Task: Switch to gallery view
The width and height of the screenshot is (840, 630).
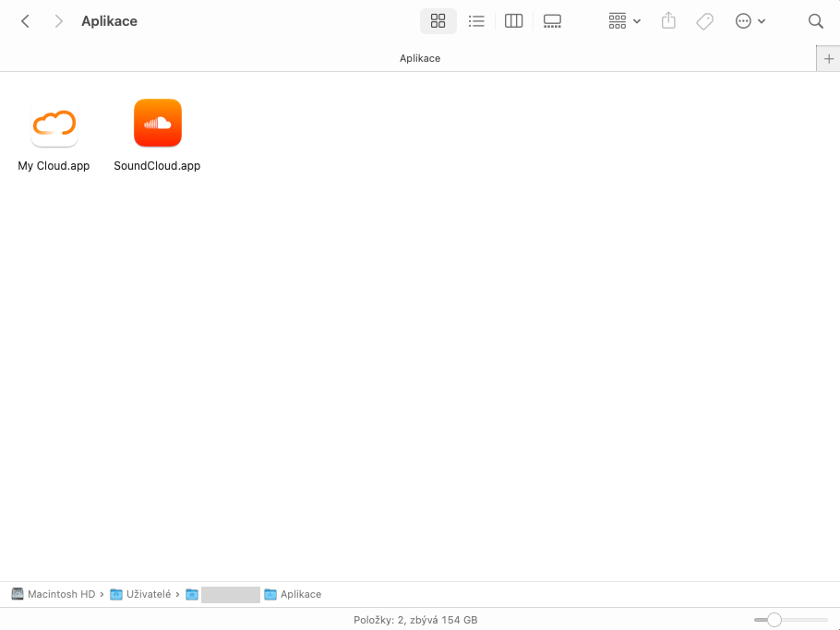Action: tap(552, 21)
